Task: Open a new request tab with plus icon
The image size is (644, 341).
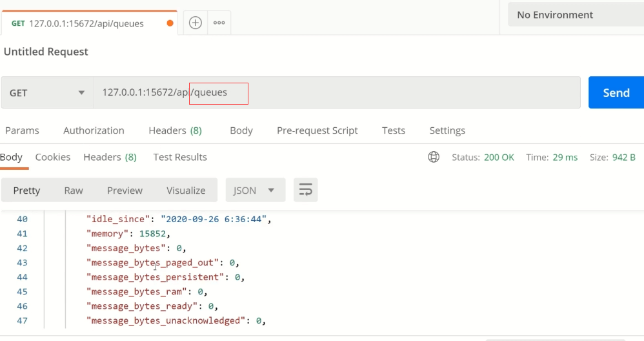Action: (195, 23)
